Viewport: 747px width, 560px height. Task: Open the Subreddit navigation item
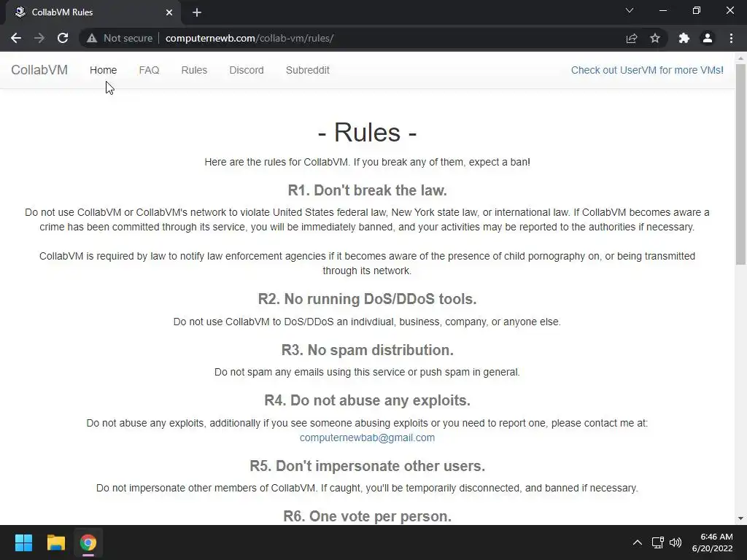[x=308, y=70]
